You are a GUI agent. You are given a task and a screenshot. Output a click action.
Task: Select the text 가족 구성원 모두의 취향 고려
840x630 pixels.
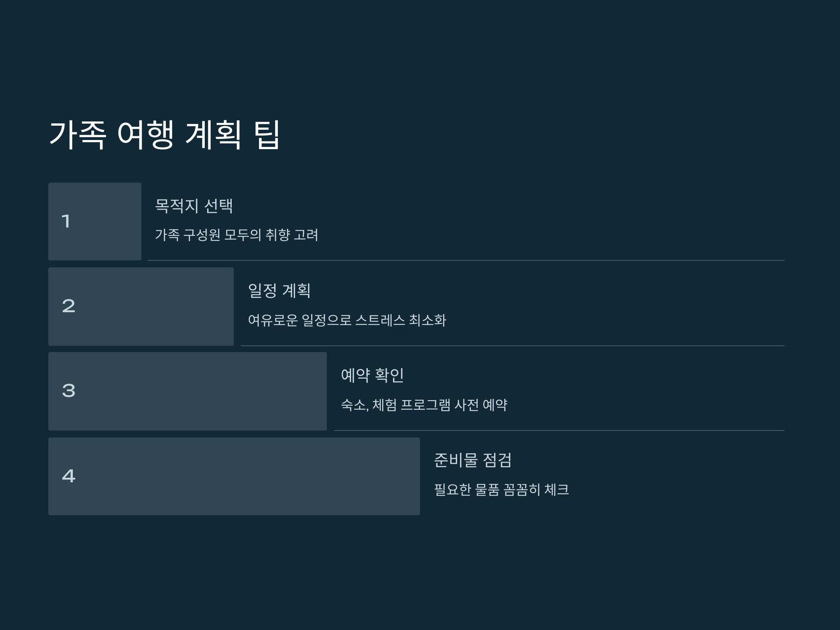(x=237, y=235)
